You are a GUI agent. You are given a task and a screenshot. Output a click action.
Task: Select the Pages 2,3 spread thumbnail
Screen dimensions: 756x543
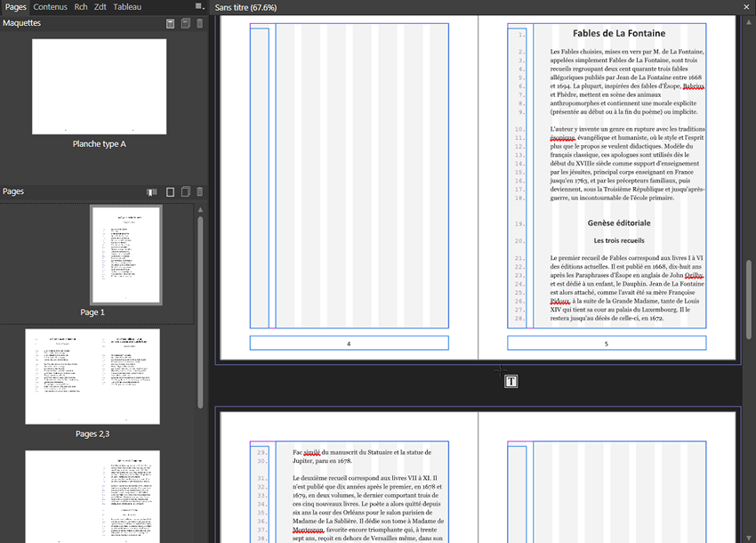click(92, 377)
